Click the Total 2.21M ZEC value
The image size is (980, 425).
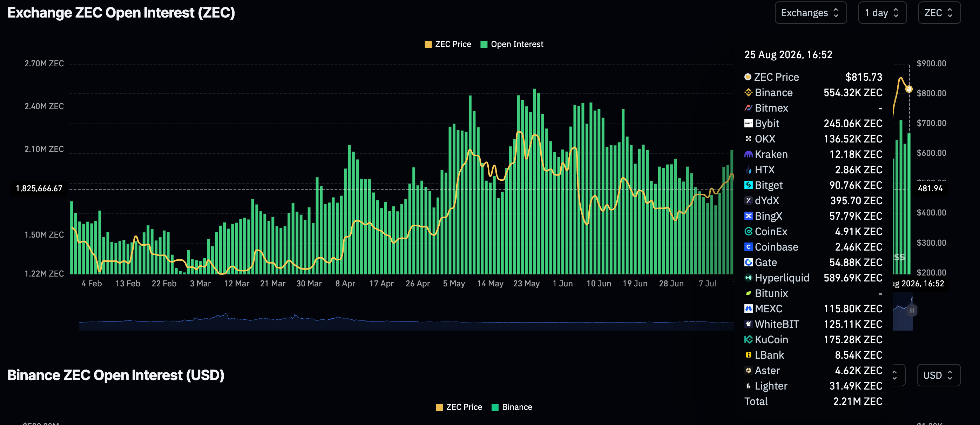click(858, 401)
